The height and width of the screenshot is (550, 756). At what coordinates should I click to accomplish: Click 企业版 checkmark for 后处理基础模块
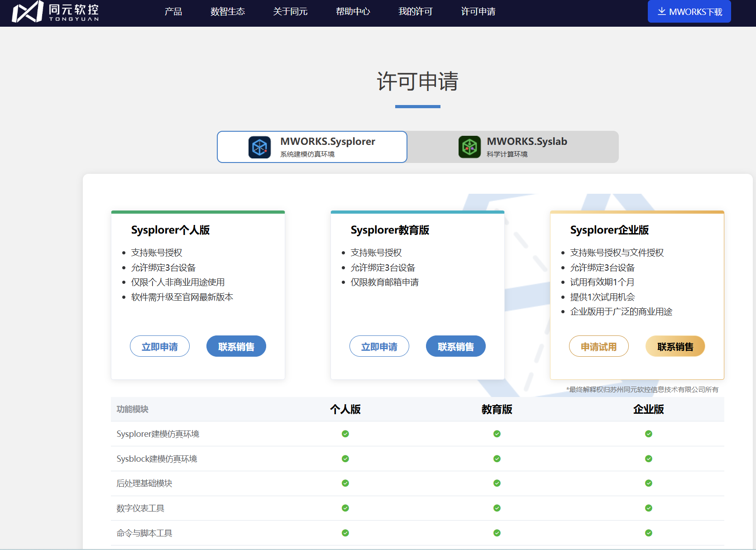pyautogui.click(x=649, y=483)
